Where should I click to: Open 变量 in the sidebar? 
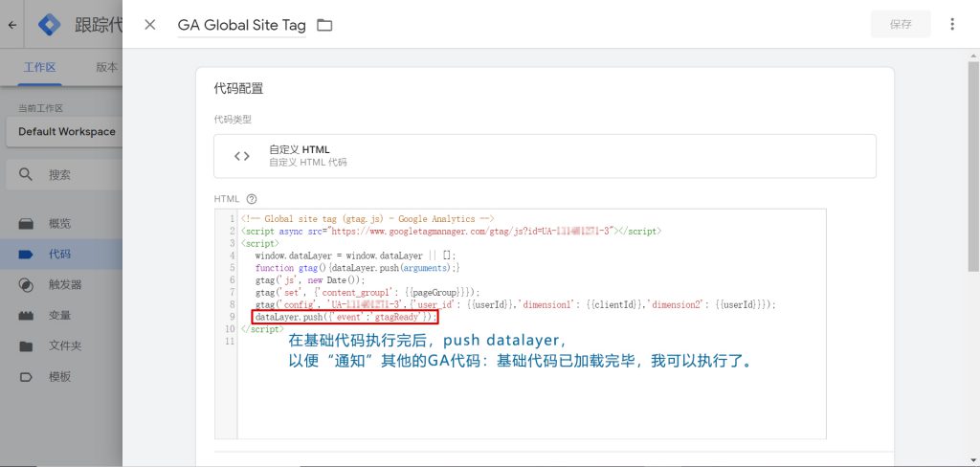[61, 315]
